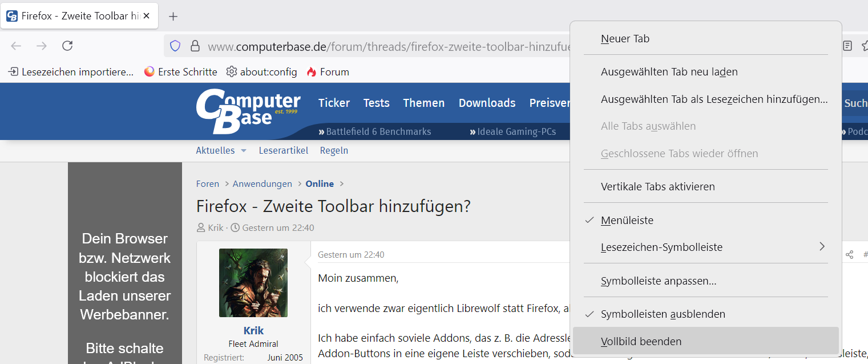Click the forward navigation arrow
This screenshot has width=868, height=364.
[x=42, y=46]
